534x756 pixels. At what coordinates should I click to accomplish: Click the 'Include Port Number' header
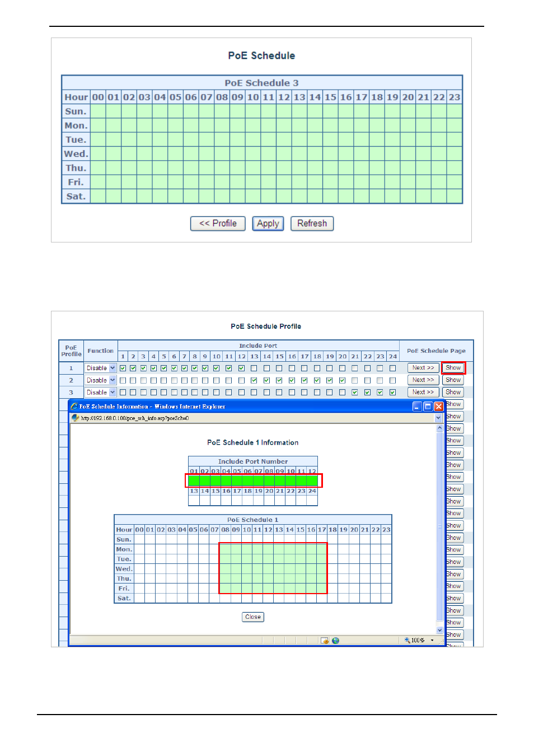pos(253,461)
